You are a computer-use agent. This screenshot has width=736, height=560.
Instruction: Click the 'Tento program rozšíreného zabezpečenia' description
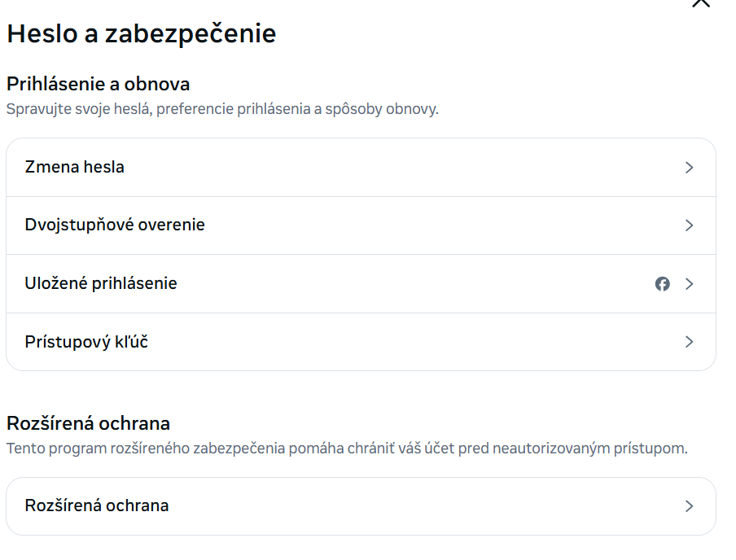coord(346,448)
